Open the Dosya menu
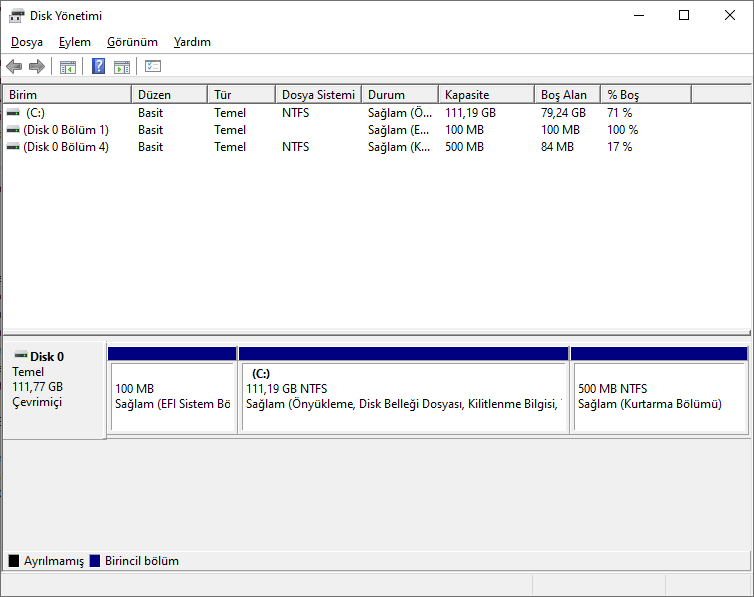The width and height of the screenshot is (754, 597). 27,42
